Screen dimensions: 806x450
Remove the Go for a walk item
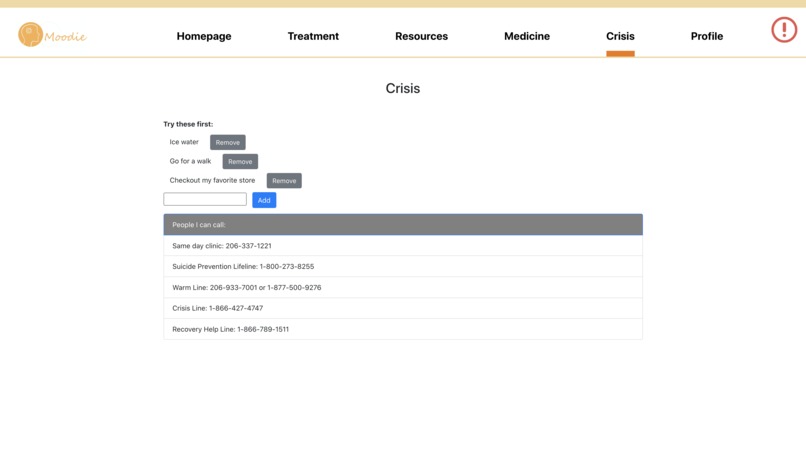240,161
